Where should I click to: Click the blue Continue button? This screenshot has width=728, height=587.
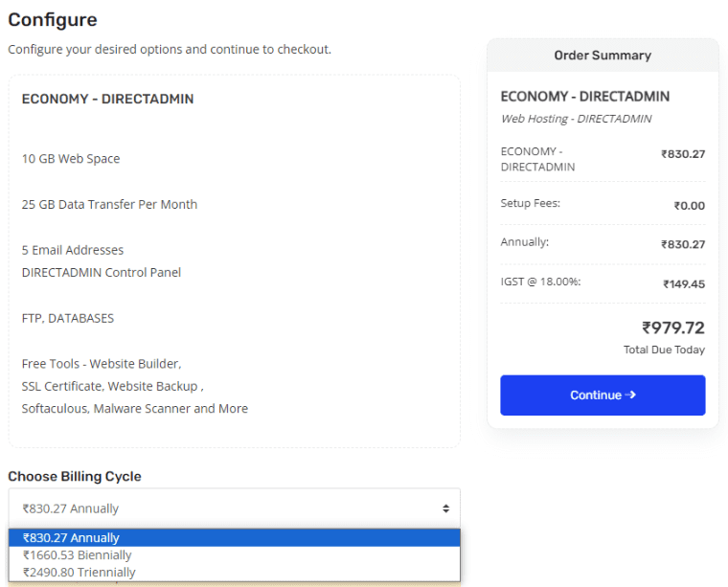(603, 395)
